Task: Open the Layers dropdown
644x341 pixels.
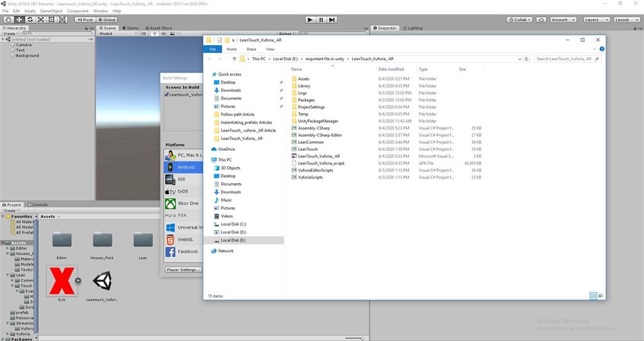Action: tap(596, 19)
